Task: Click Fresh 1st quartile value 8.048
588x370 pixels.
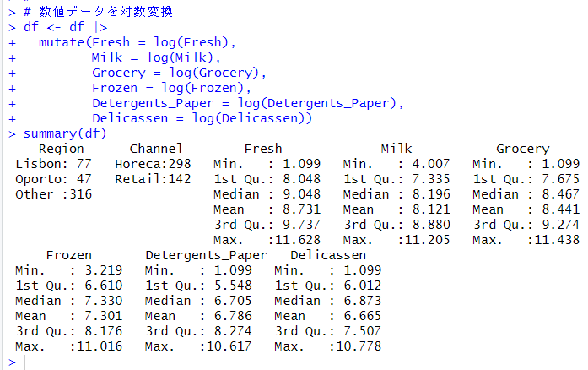Action: point(302,179)
